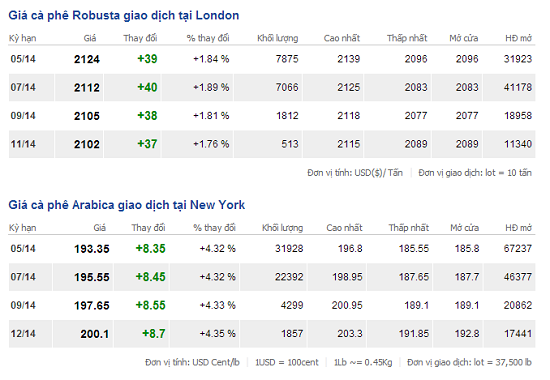Click the Robusta table 'HĐ mở' header

518,38
